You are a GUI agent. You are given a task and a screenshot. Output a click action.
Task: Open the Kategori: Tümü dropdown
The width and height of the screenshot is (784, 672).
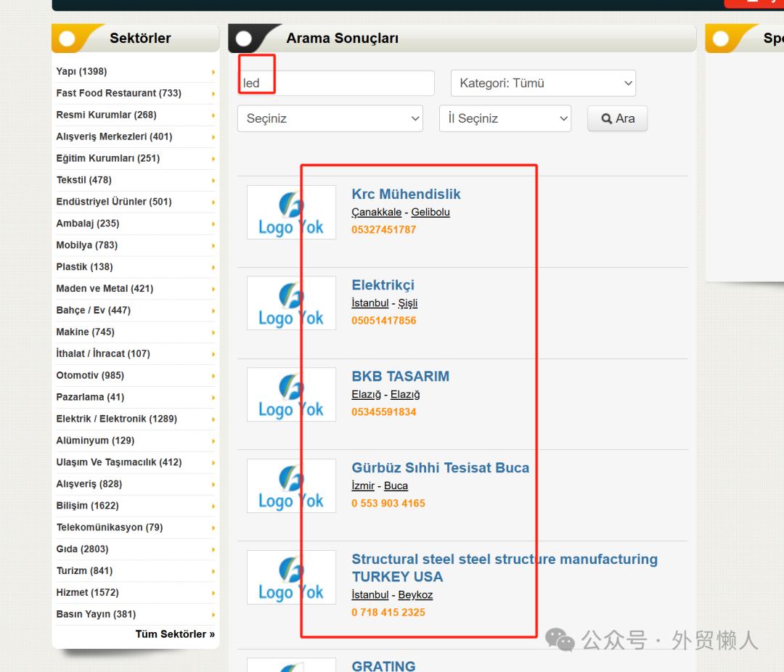[543, 83]
